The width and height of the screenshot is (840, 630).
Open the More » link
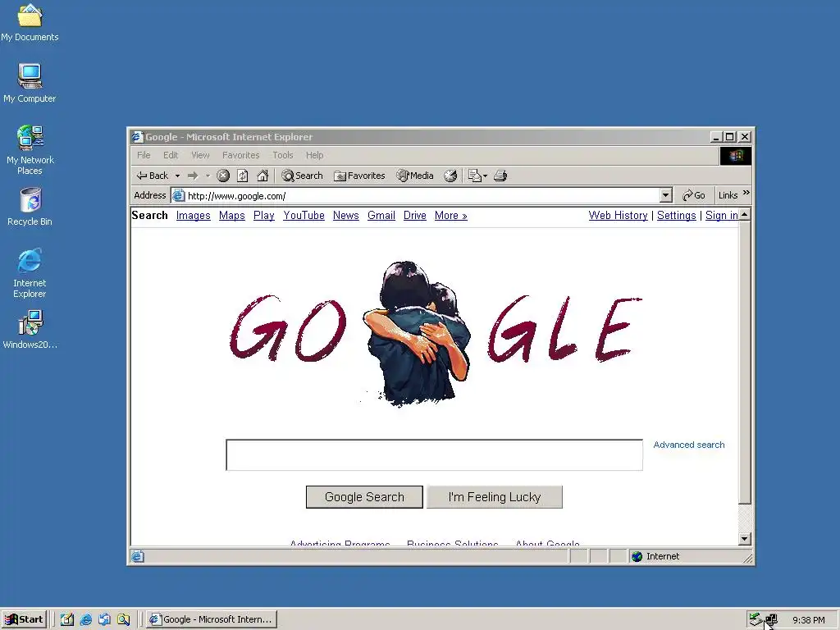(x=451, y=216)
